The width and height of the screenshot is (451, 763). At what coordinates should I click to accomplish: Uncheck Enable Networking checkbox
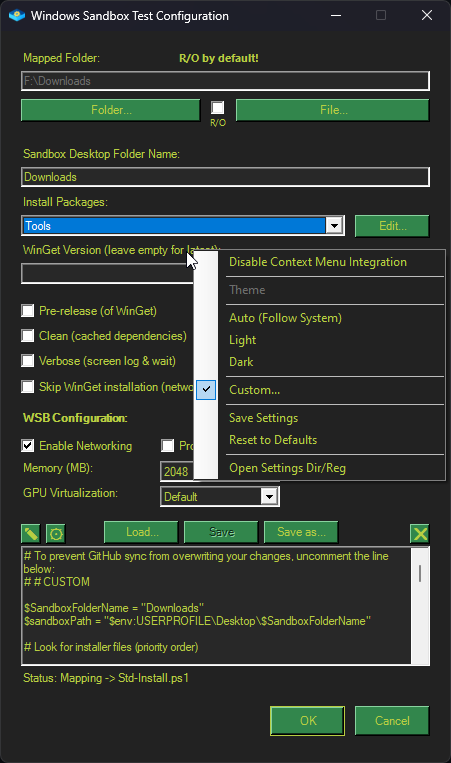[28, 446]
